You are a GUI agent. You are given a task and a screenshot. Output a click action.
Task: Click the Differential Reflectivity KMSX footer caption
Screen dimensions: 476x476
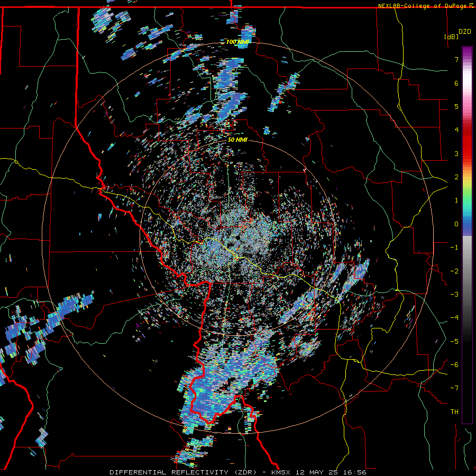tap(238, 472)
